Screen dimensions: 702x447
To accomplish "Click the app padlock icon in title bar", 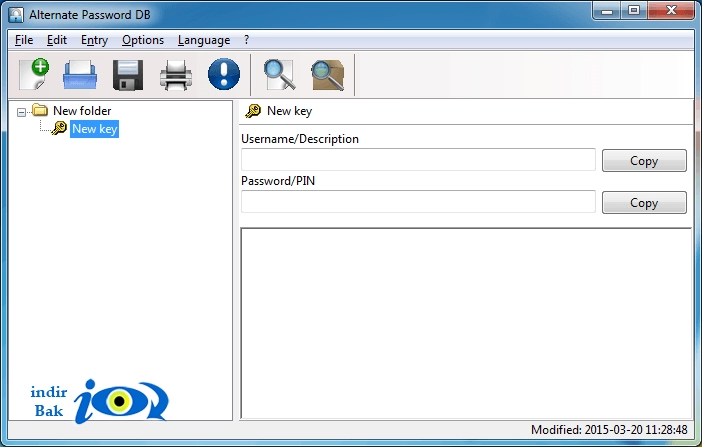I will 16,15.
